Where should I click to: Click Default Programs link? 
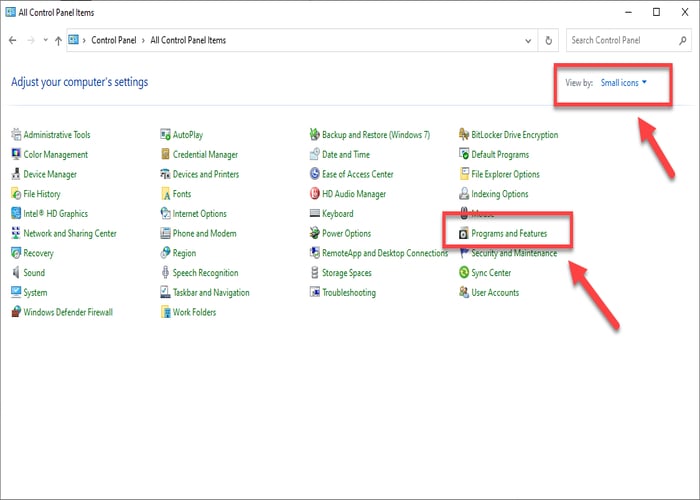(x=500, y=154)
